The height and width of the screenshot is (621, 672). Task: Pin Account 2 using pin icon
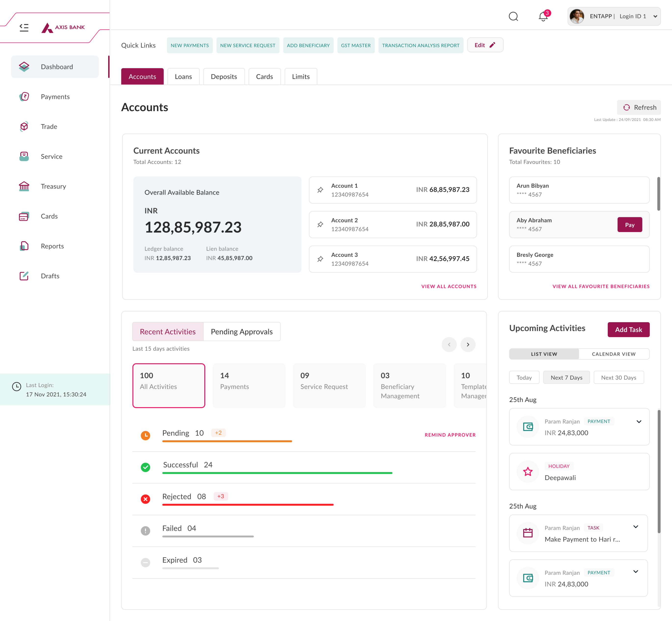(320, 224)
